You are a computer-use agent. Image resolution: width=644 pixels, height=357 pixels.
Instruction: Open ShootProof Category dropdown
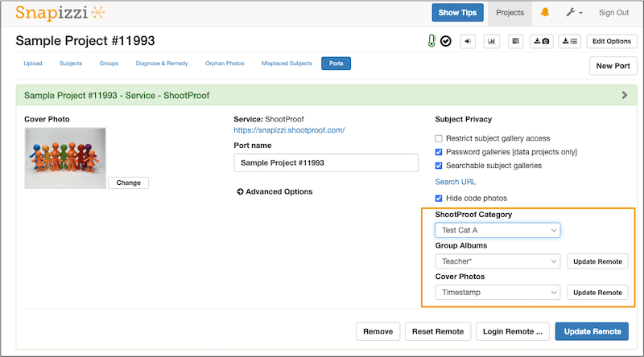497,230
